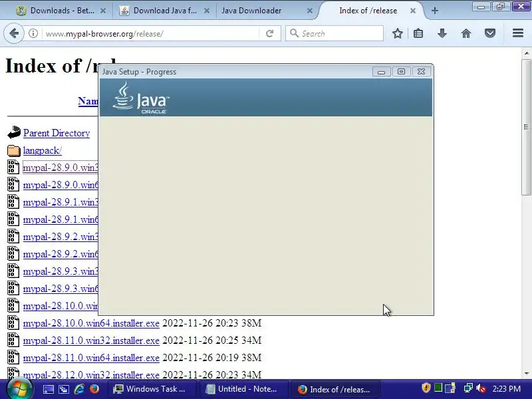
Task: Open Windows Task Manager from taskbar
Action: [x=152, y=389]
